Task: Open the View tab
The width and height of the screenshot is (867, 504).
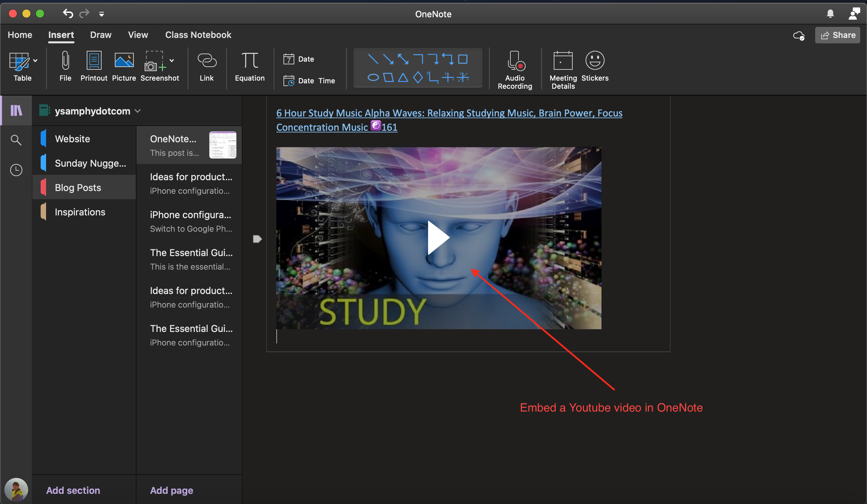Action: click(x=138, y=35)
